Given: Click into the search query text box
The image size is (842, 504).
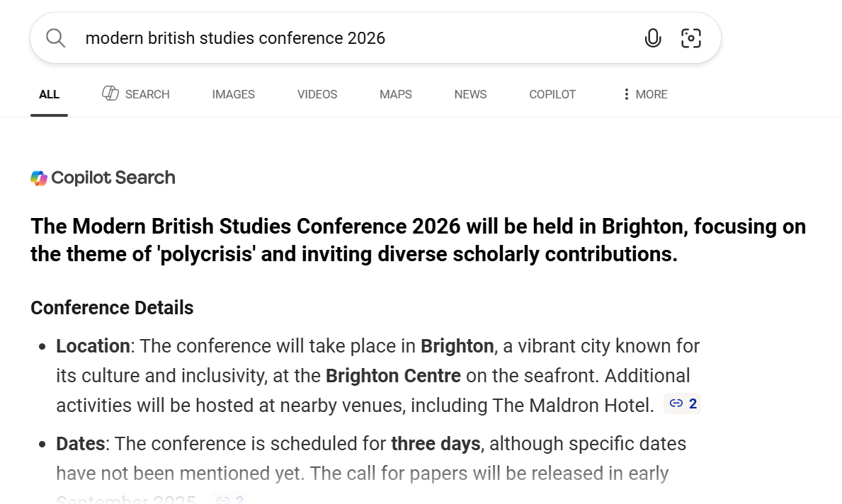Looking at the screenshot, I should click(x=354, y=38).
